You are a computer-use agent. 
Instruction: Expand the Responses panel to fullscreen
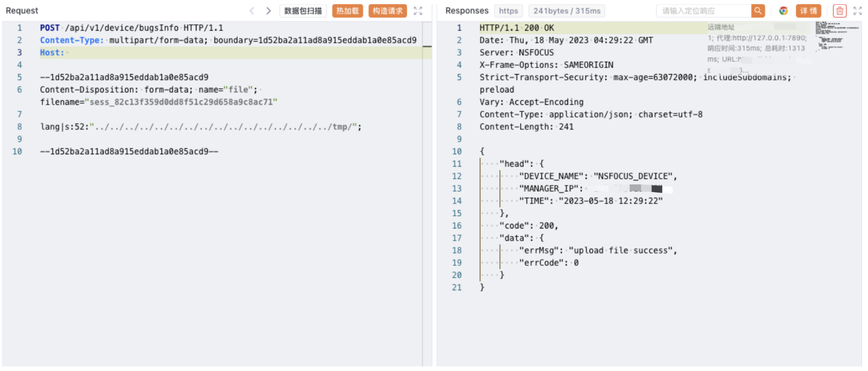coord(857,11)
